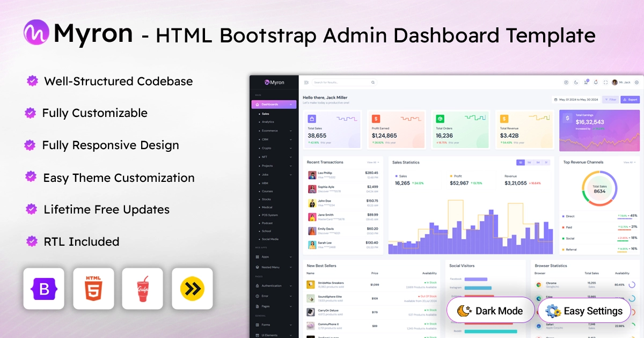
Task: Expand the Jobs submenu
Action: click(x=274, y=174)
